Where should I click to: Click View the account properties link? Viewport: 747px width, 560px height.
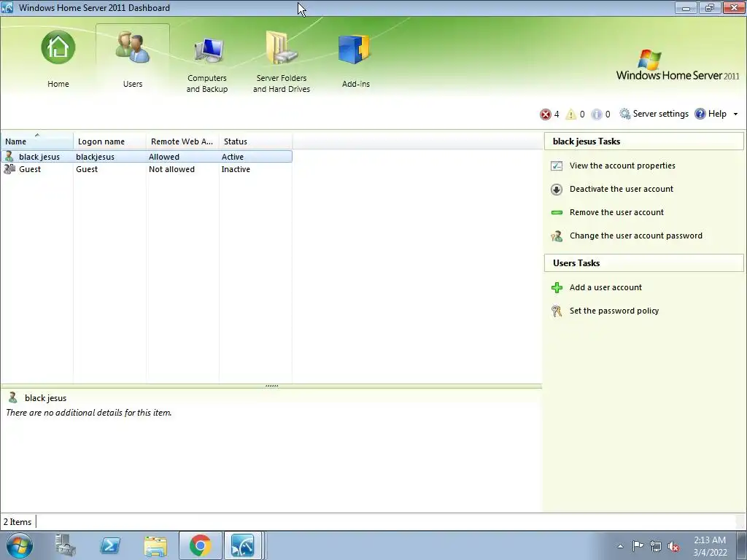pyautogui.click(x=622, y=166)
